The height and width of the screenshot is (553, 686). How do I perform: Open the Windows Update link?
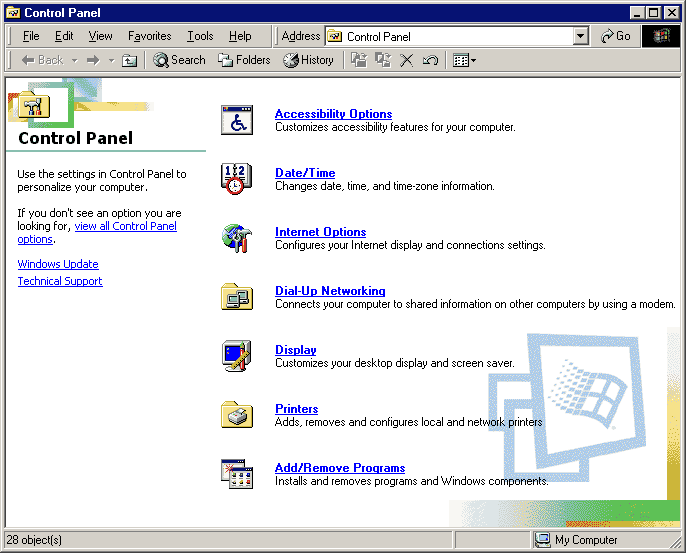pyautogui.click(x=58, y=264)
